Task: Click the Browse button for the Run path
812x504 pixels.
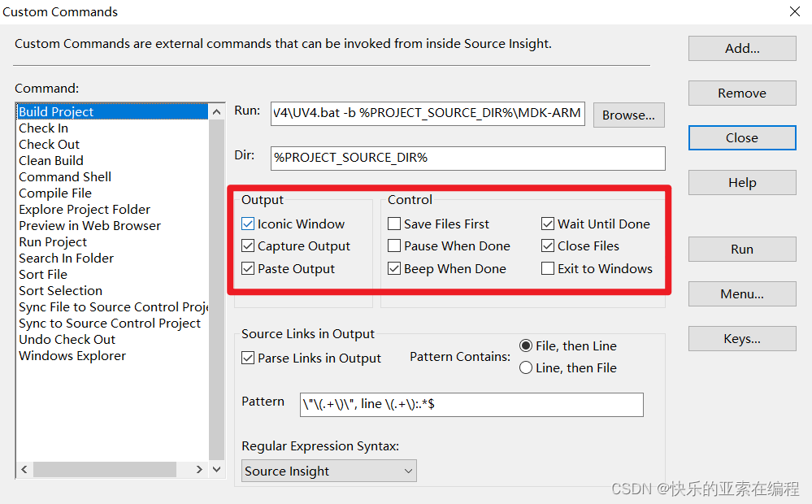Action: (x=628, y=115)
